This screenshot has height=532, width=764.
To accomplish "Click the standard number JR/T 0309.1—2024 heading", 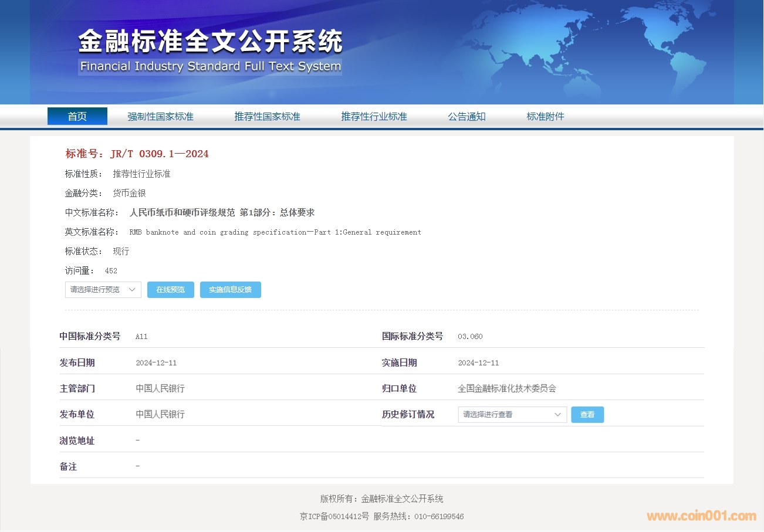I will tap(137, 154).
